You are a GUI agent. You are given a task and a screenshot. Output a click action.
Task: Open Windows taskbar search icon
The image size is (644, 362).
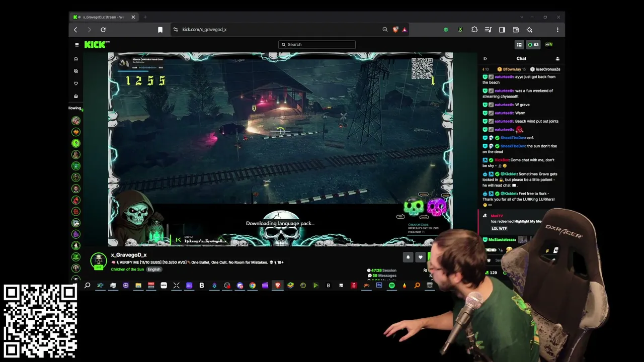[88, 286]
